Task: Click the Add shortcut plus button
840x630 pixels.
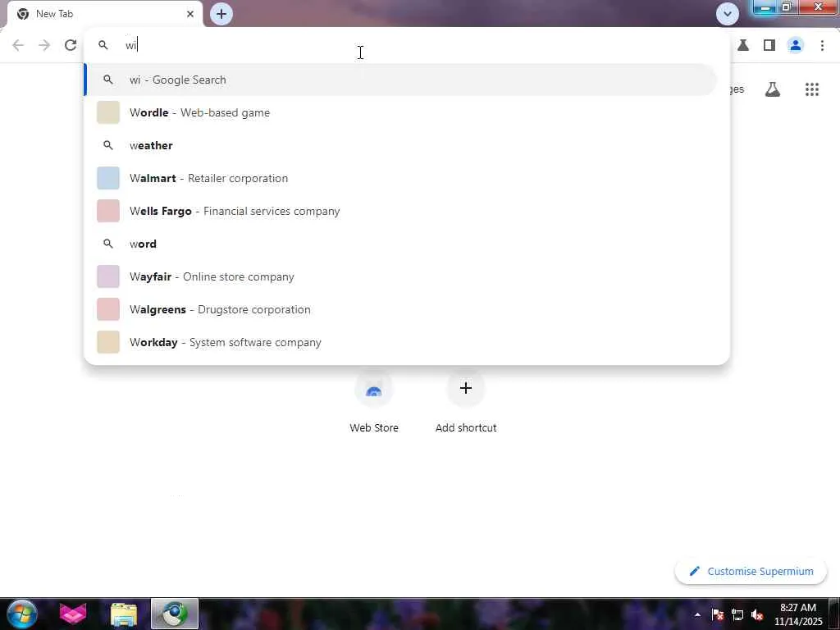Action: point(466,388)
